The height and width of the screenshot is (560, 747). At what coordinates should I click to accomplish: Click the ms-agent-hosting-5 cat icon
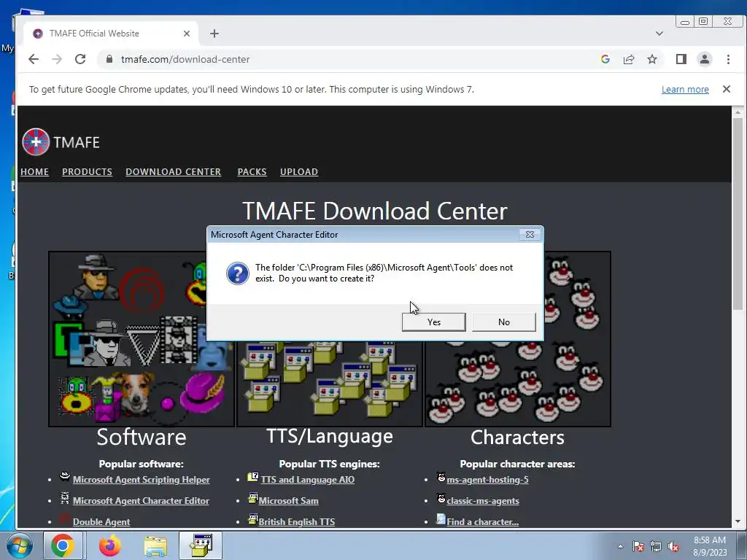441,477
